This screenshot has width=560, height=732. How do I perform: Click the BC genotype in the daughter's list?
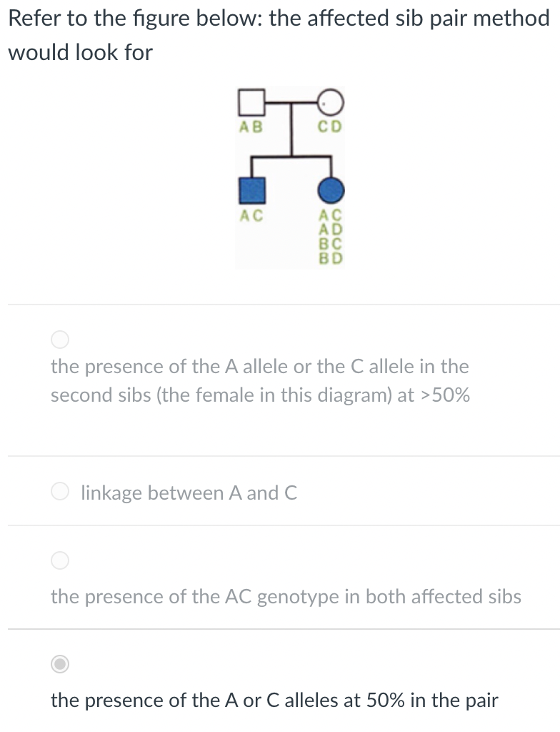(x=331, y=243)
